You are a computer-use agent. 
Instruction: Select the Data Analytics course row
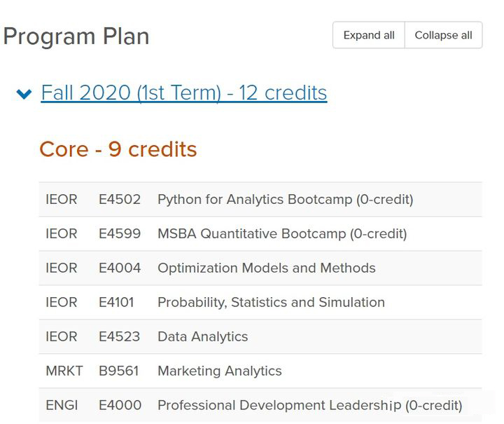(203, 337)
